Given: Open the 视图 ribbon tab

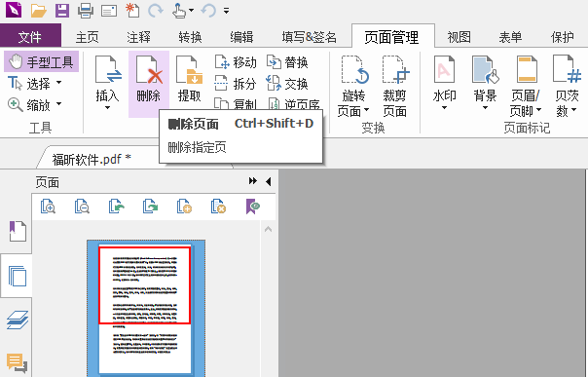Looking at the screenshot, I should (459, 37).
